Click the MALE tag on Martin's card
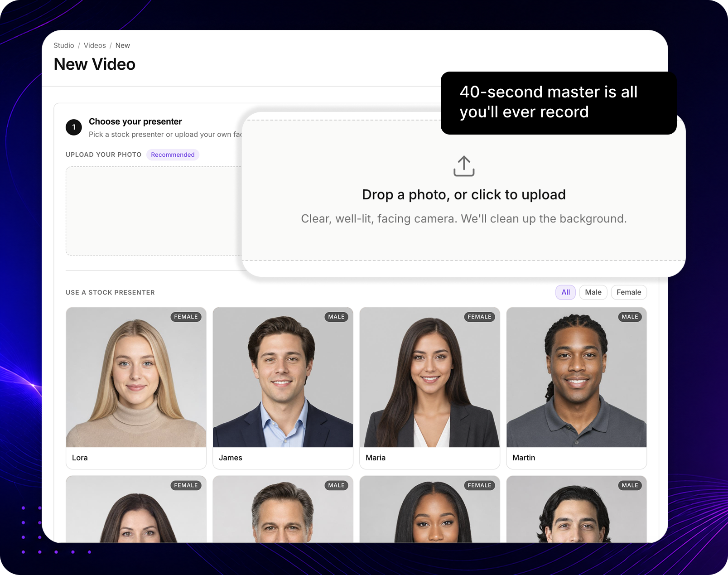This screenshot has width=728, height=575. click(630, 317)
